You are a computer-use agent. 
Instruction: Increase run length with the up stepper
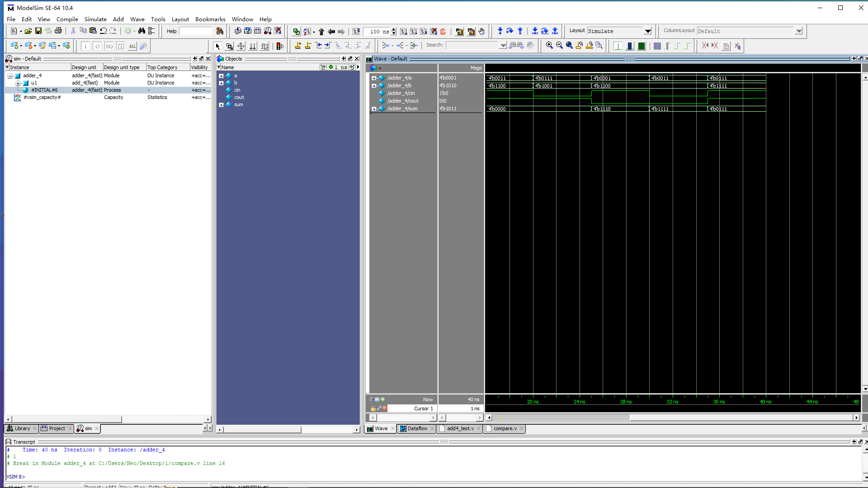394,29
